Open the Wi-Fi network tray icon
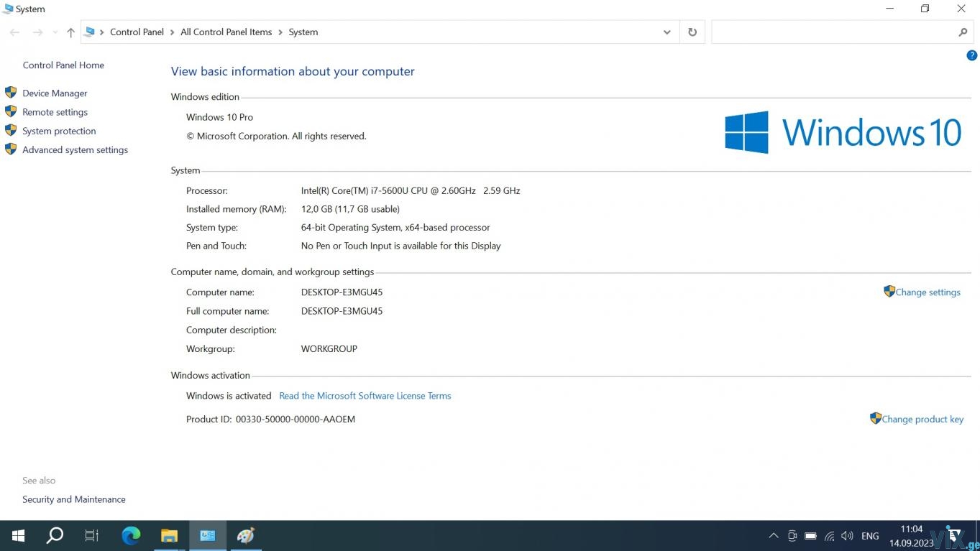The height and width of the screenshot is (551, 980). pos(830,536)
